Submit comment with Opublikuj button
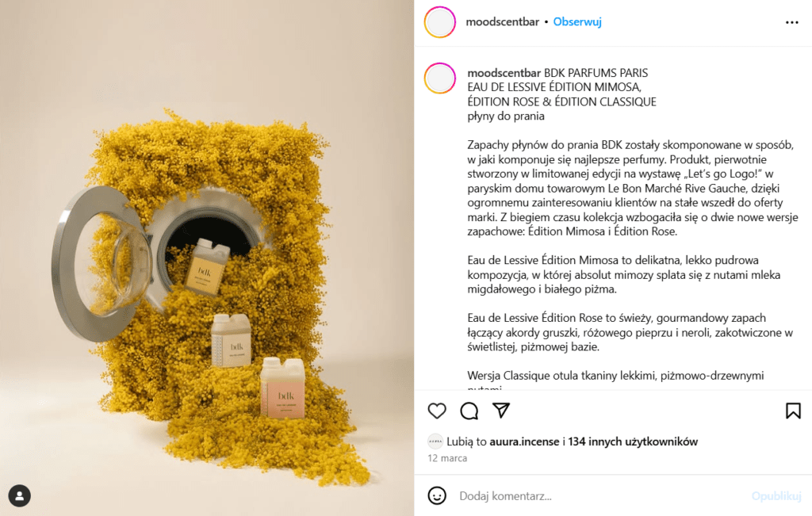Screen dimensions: 812x516 pyautogui.click(x=776, y=496)
